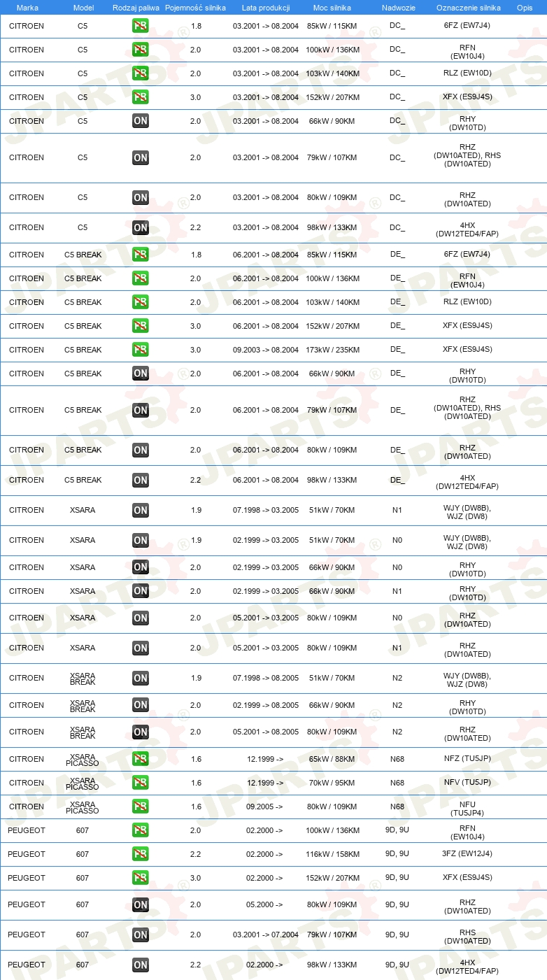
Task: Click the Opis column header
Action: point(524,8)
